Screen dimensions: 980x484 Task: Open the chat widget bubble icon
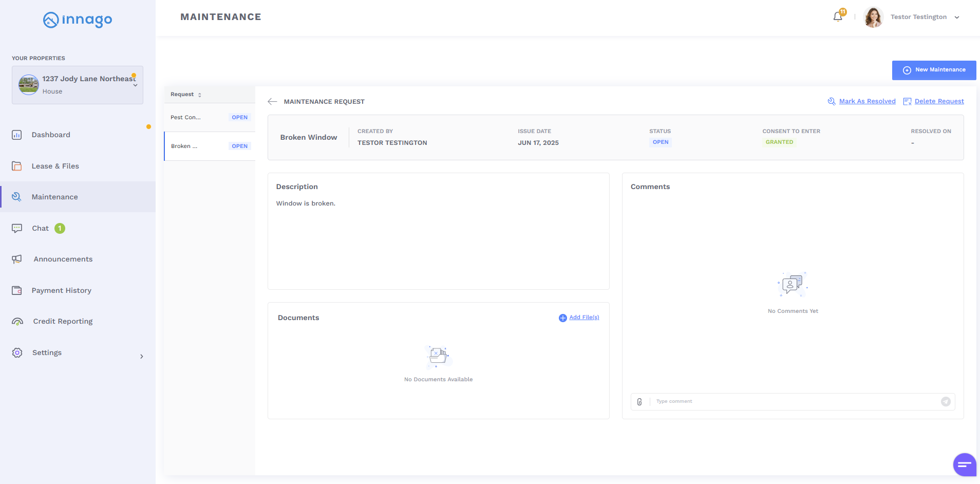964,464
